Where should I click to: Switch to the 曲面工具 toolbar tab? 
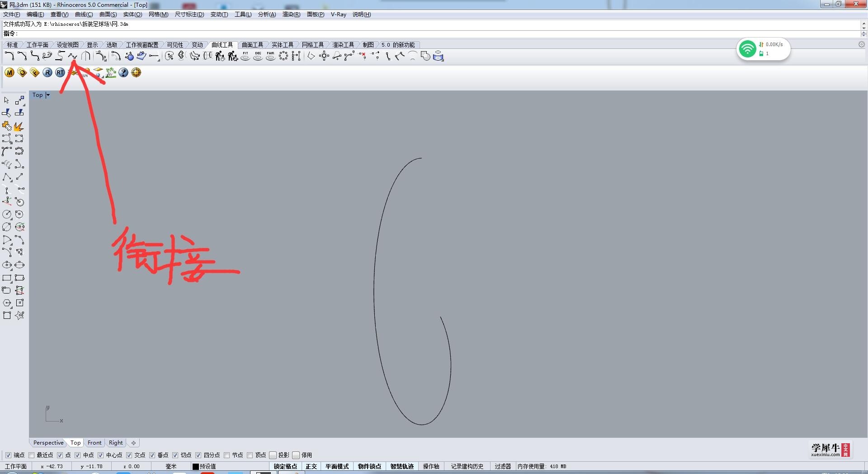(x=252, y=45)
